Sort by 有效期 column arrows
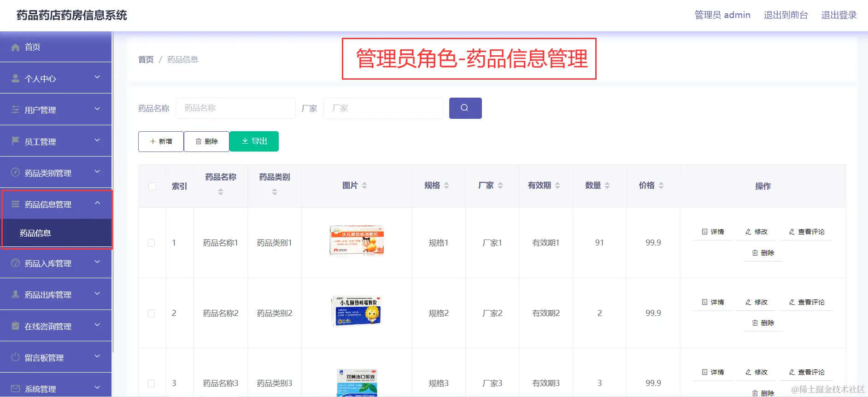 point(557,186)
